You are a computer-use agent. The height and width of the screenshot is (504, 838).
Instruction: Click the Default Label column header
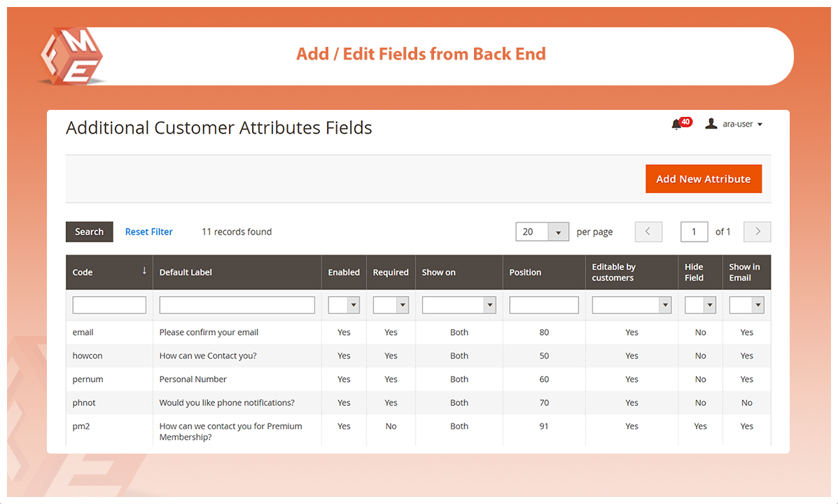tap(186, 272)
